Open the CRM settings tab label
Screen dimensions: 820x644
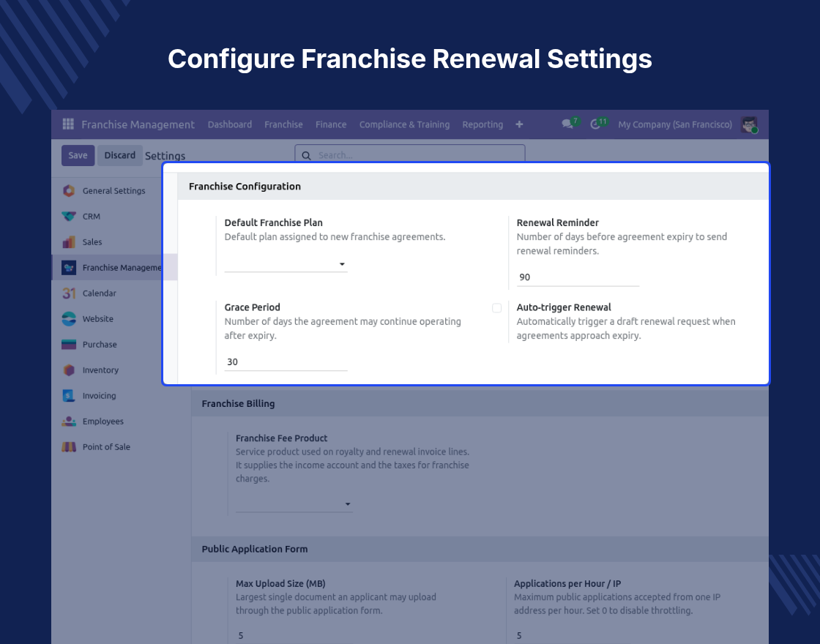click(91, 217)
